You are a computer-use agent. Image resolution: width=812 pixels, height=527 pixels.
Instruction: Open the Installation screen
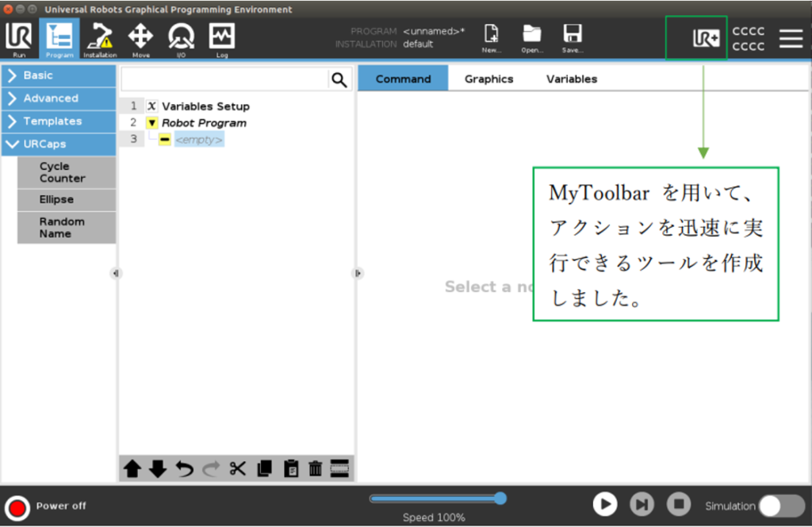[100, 39]
